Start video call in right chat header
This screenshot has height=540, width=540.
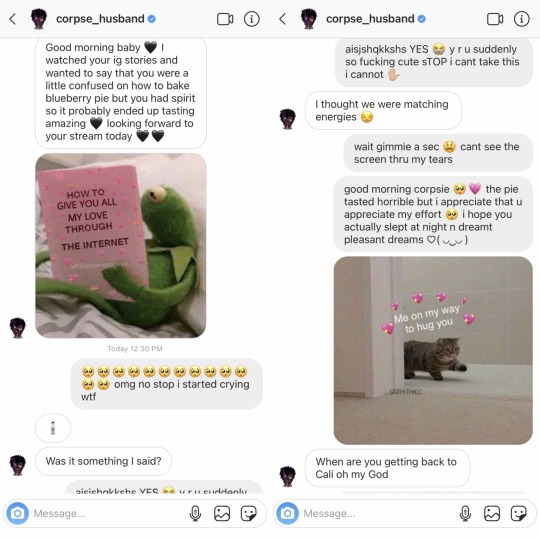pyautogui.click(x=495, y=19)
